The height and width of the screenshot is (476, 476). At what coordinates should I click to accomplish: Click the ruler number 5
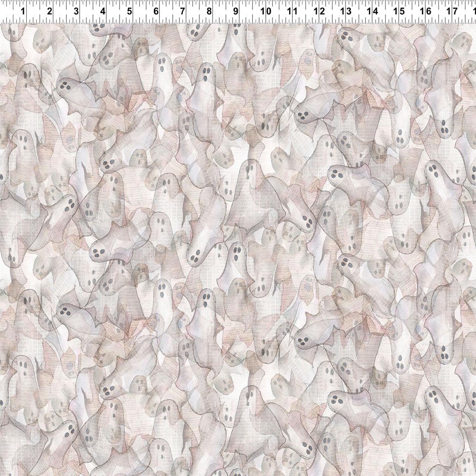pyautogui.click(x=129, y=12)
